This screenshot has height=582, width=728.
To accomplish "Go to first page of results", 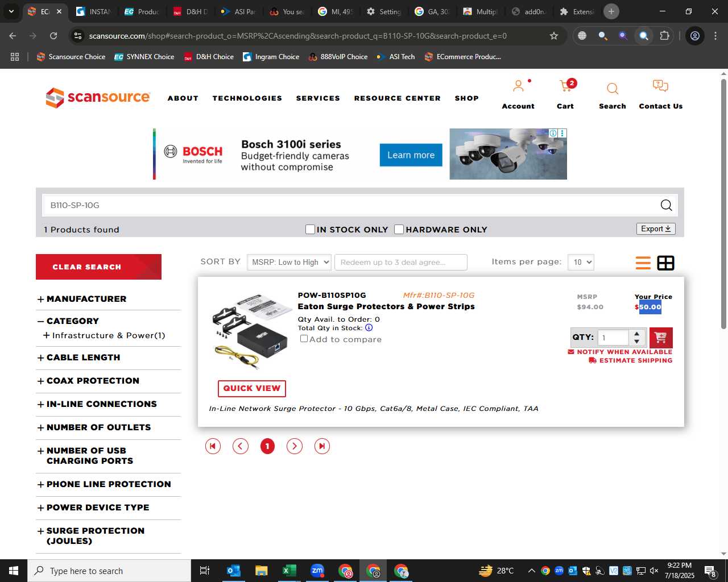I will pos(213,446).
